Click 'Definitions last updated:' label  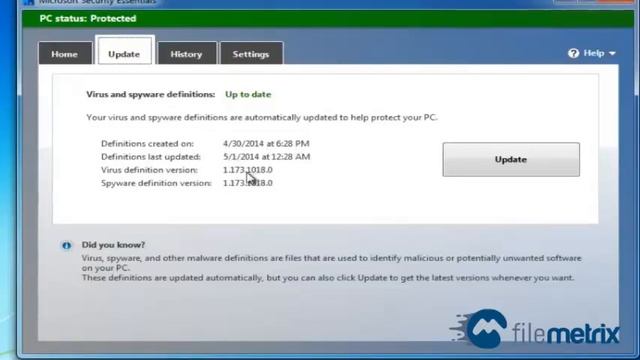pyautogui.click(x=151, y=157)
